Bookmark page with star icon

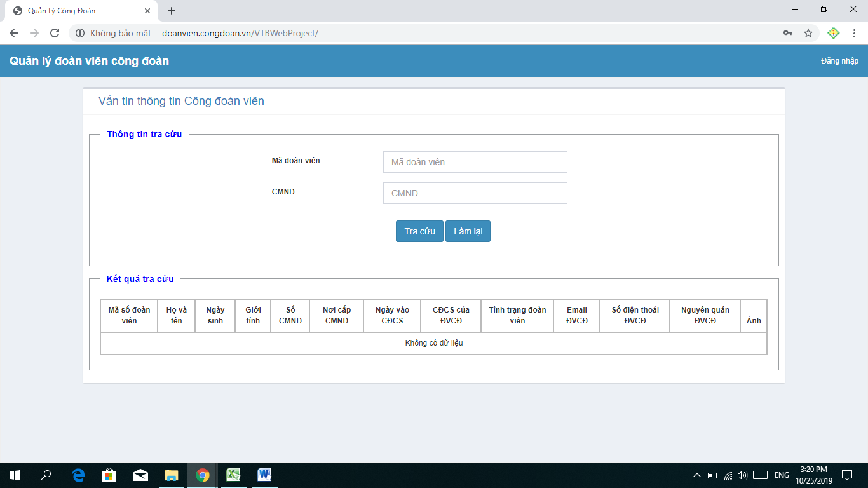click(x=808, y=33)
